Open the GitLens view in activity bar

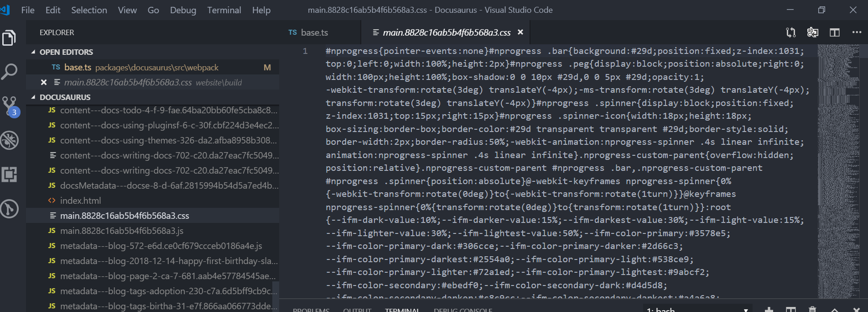9,209
